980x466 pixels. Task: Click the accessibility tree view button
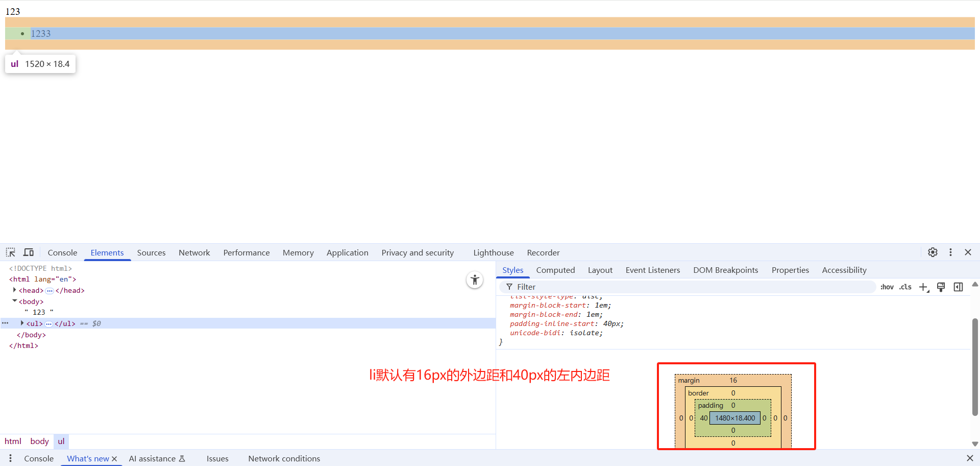[475, 280]
